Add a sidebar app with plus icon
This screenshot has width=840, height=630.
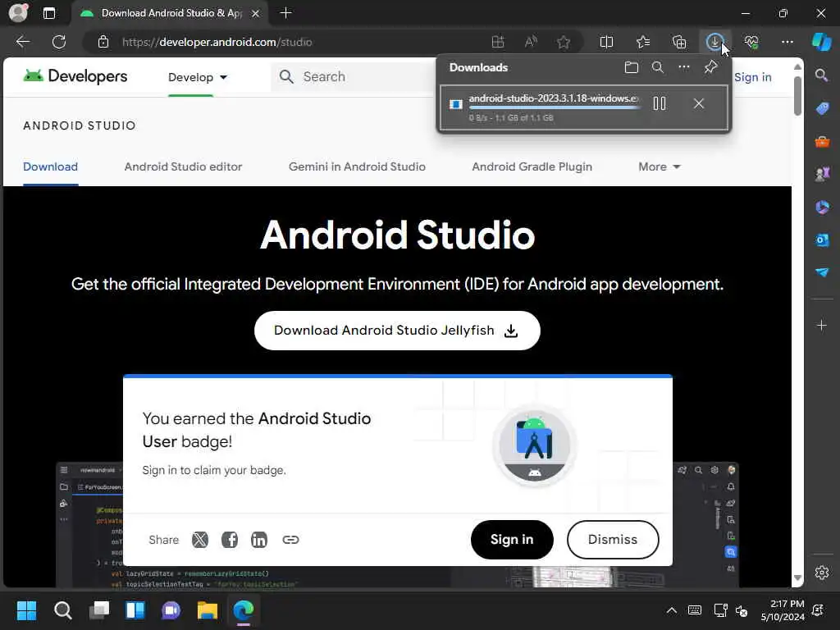click(x=822, y=325)
